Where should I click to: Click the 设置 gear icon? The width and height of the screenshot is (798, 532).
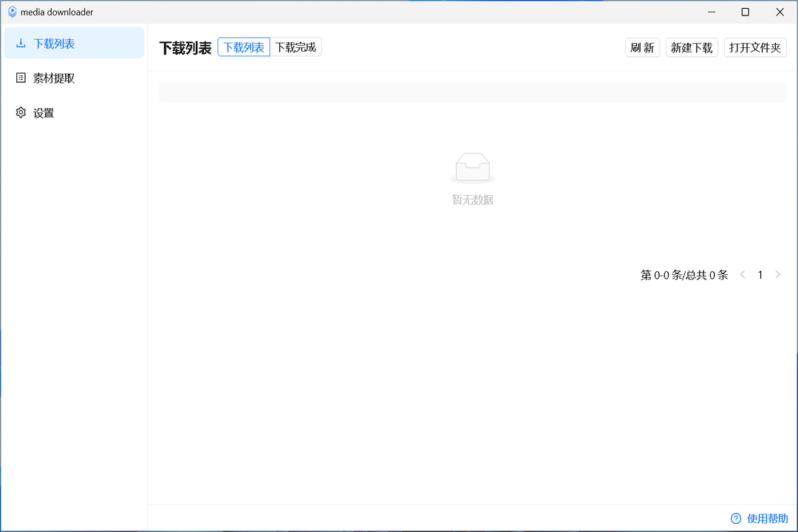coord(21,113)
